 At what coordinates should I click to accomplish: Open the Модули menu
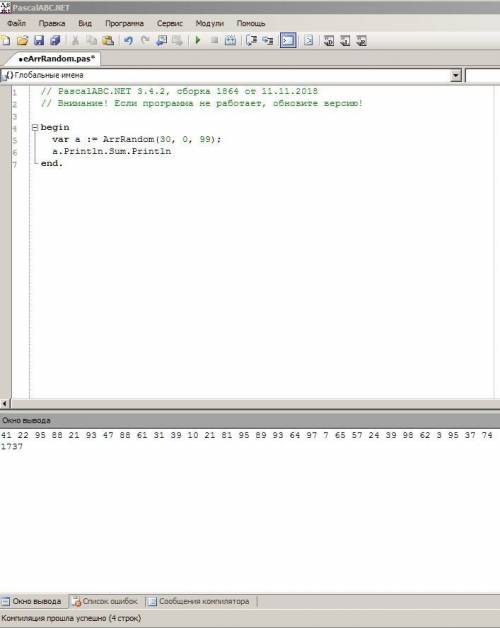tap(210, 23)
